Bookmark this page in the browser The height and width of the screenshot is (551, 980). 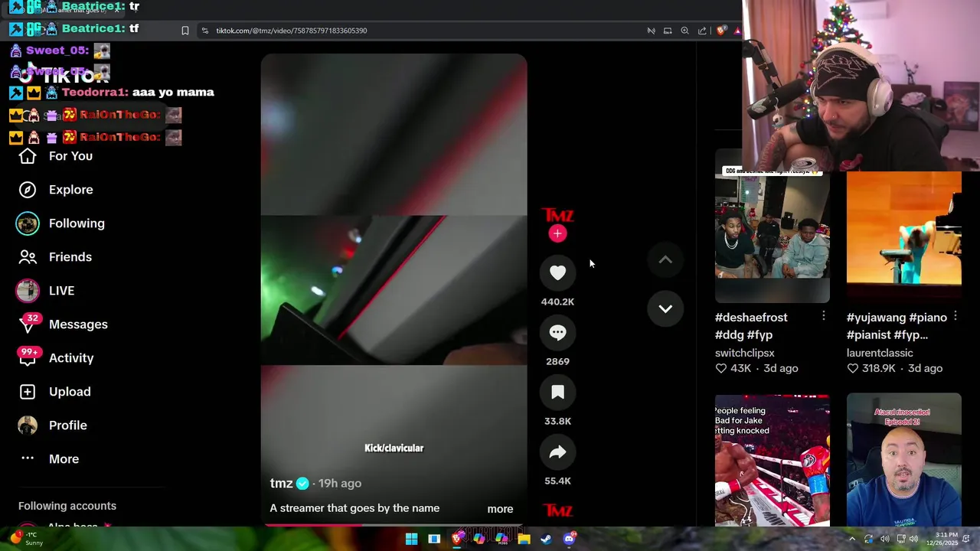coord(185,31)
